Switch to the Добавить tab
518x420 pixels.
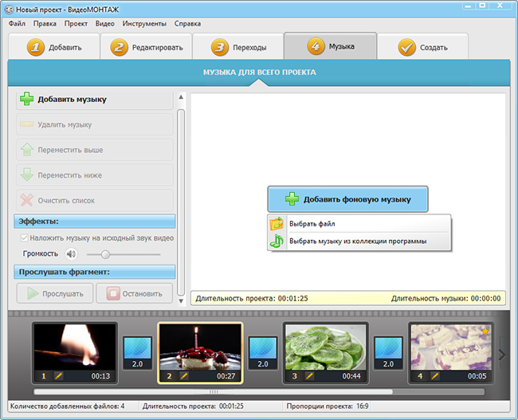click(54, 47)
